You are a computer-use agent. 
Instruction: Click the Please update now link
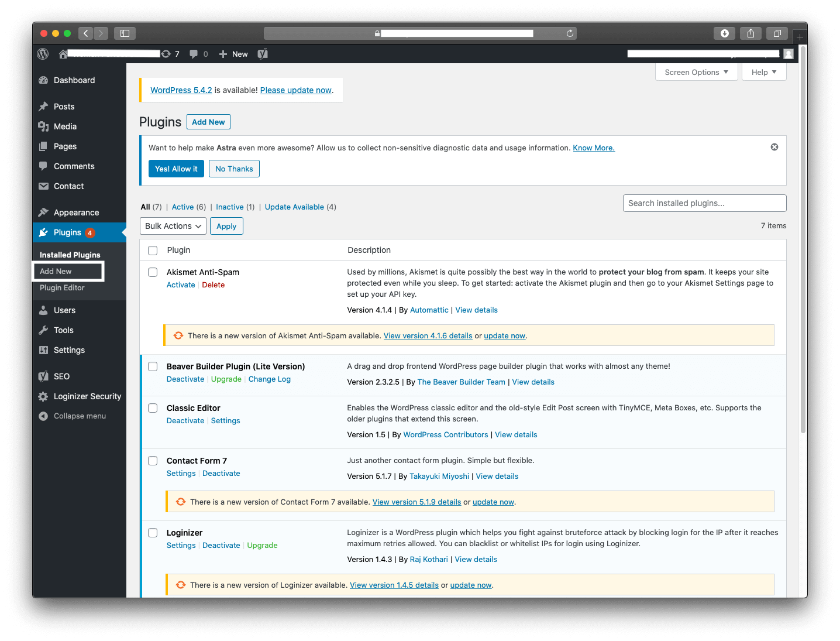pyautogui.click(x=296, y=90)
